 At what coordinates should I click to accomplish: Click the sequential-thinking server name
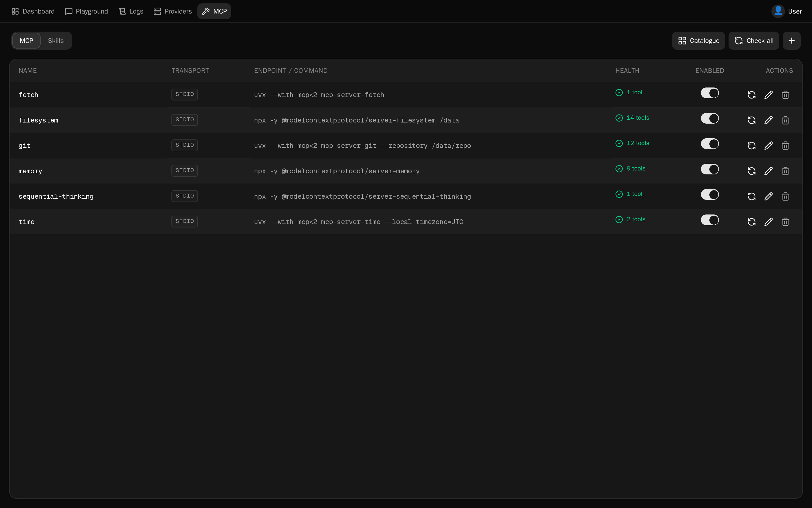[x=56, y=196]
